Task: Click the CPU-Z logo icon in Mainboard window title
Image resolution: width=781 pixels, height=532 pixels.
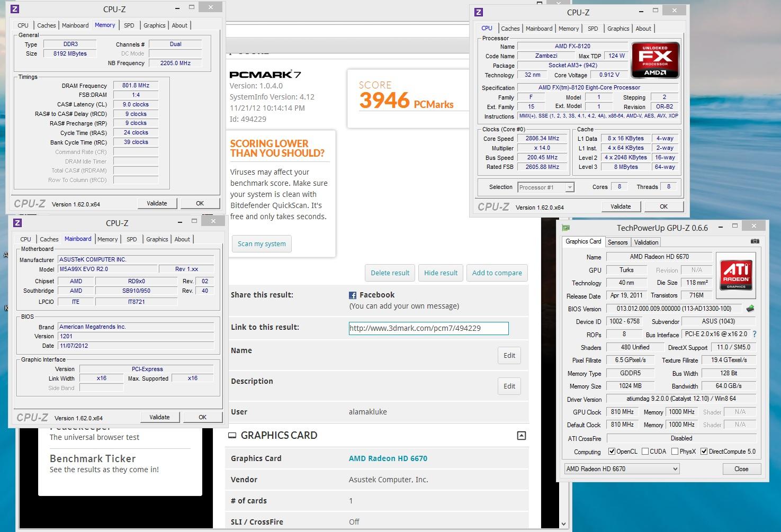Action: [x=17, y=223]
